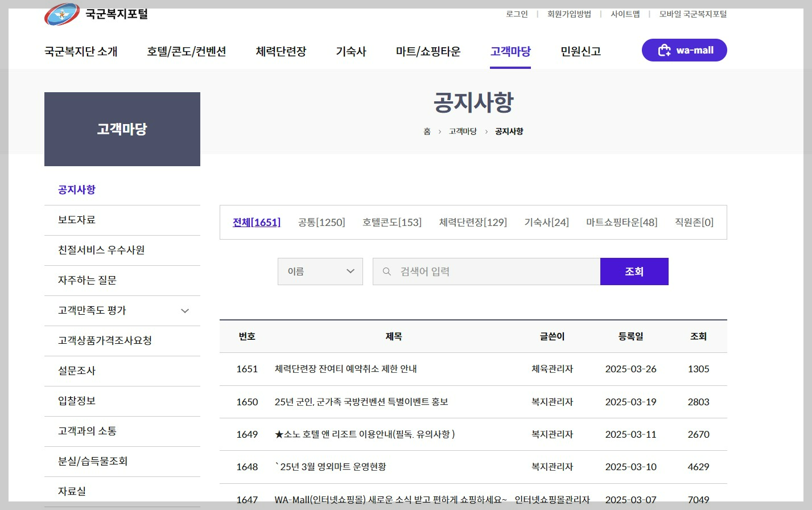
Task: Click the 조회 search button
Action: tap(634, 272)
